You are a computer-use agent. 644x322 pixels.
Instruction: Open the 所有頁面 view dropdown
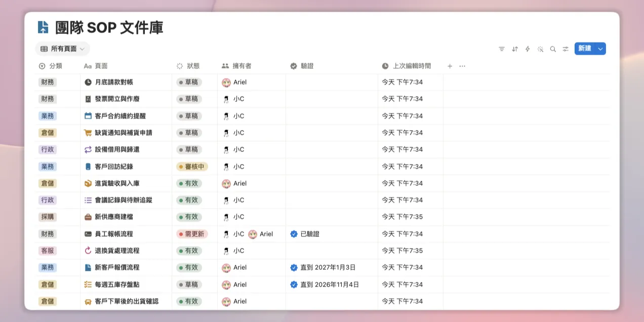(x=63, y=49)
